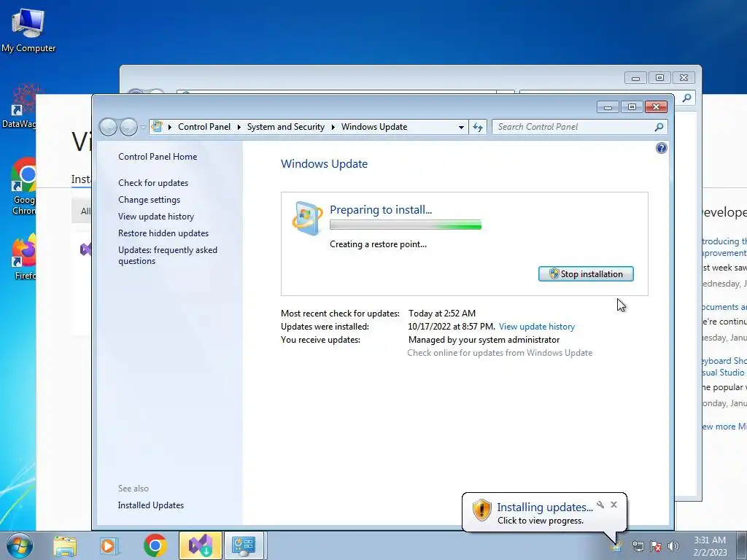This screenshot has width=747, height=560.
Task: Click the network tray icon
Action: pyautogui.click(x=638, y=546)
